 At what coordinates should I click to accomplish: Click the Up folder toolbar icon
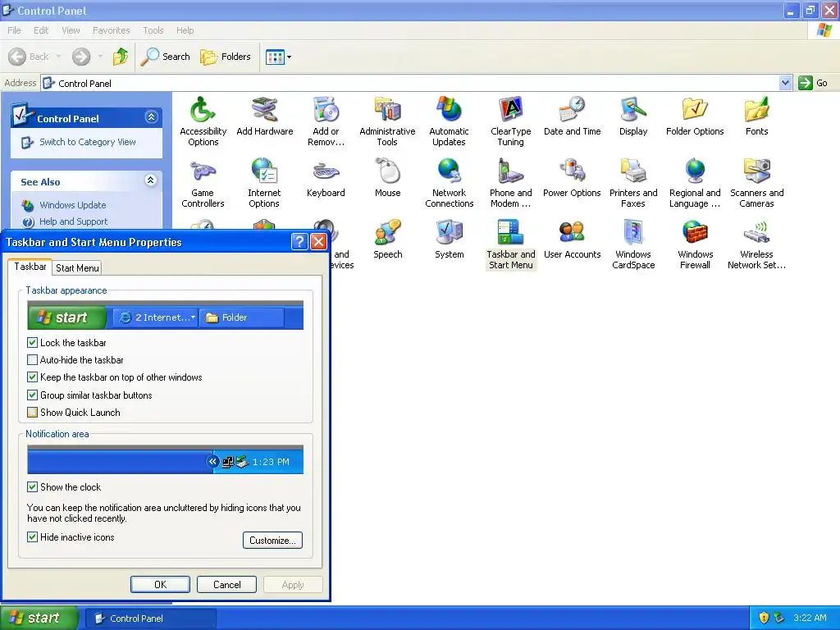coord(121,57)
